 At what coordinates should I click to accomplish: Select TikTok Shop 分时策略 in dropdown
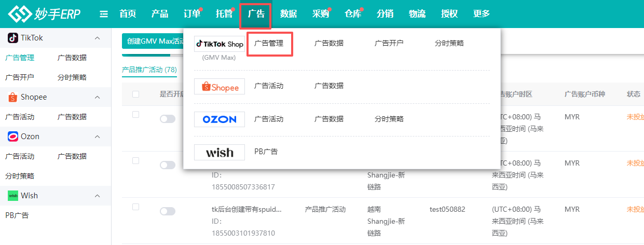(x=449, y=44)
